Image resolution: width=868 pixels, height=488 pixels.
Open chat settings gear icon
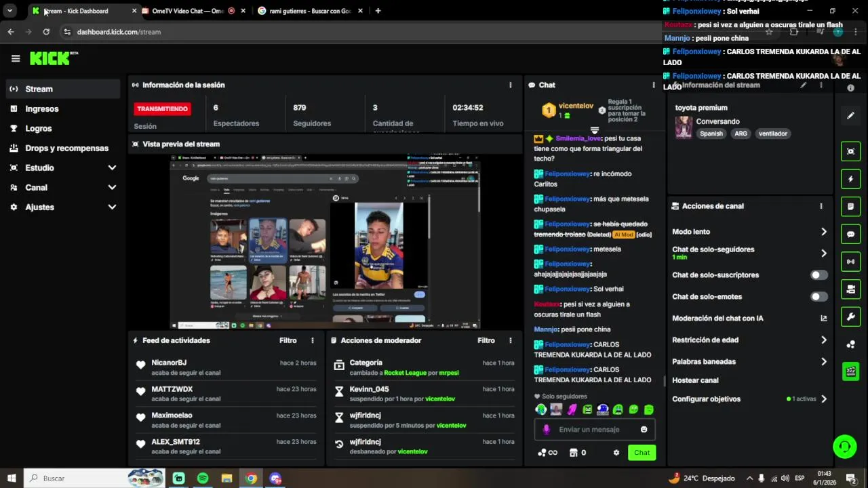point(616,453)
